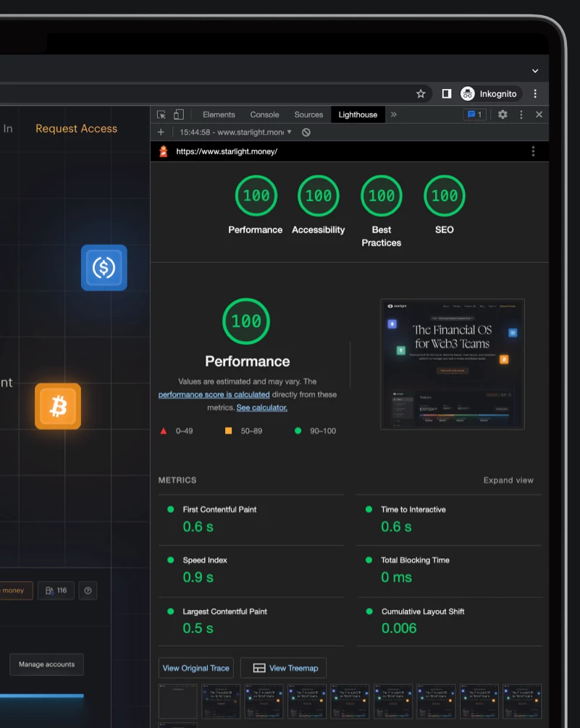The height and width of the screenshot is (728, 580).
Task: Open Lighthouse report tools menu
Action: point(533,151)
